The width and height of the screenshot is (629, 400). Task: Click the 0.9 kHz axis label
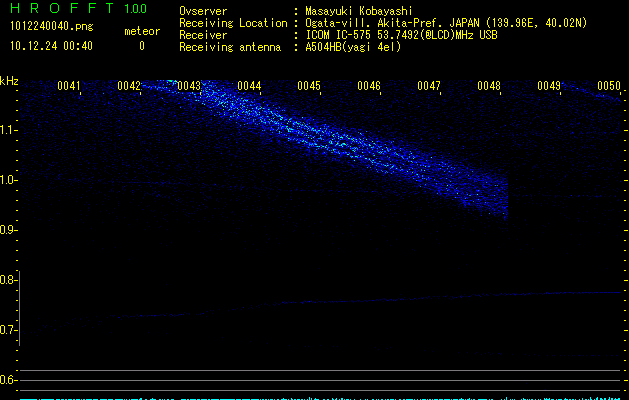[x=7, y=230]
